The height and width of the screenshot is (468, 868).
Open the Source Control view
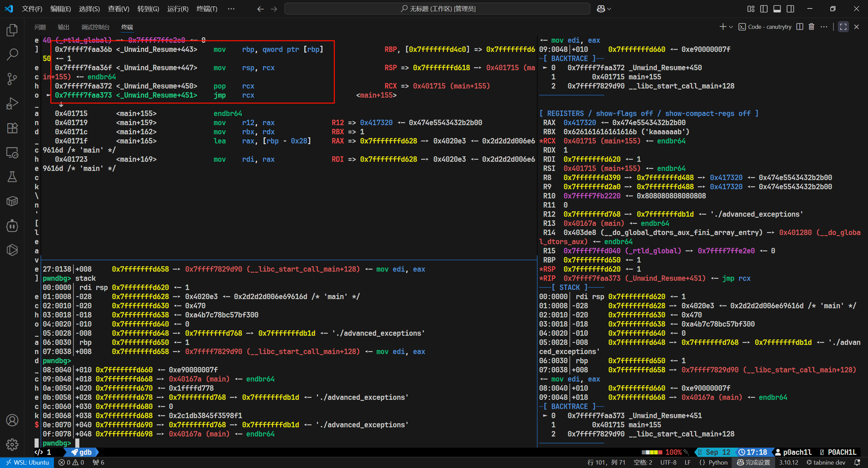[12, 79]
